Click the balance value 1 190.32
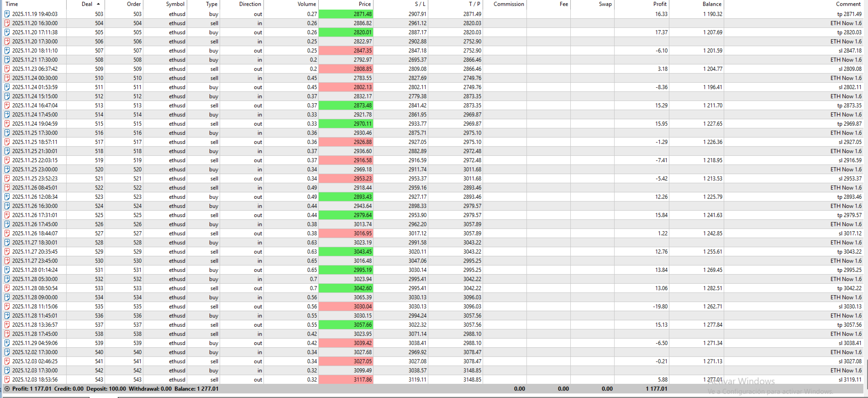Screen dimensions: 868x398 pos(713,14)
